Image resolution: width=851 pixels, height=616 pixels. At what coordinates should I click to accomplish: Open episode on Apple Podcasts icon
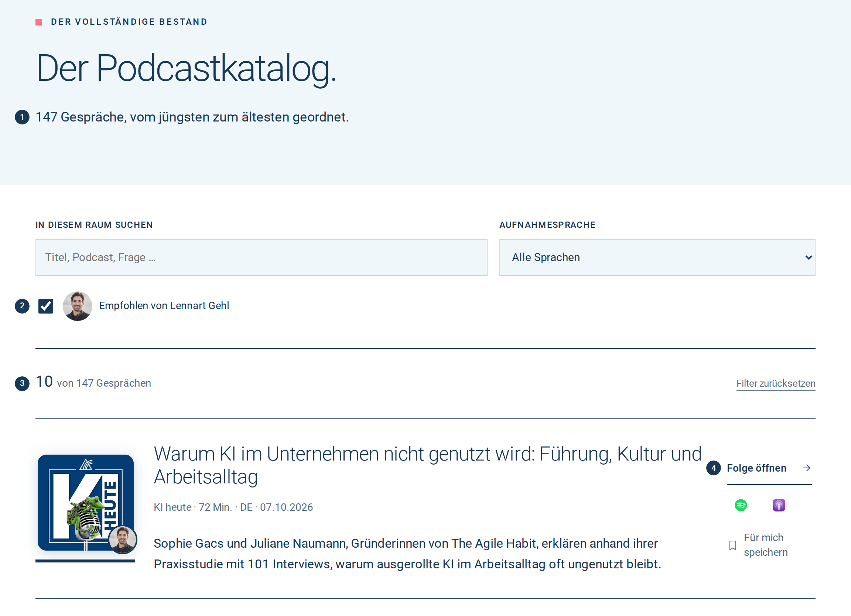pos(779,505)
